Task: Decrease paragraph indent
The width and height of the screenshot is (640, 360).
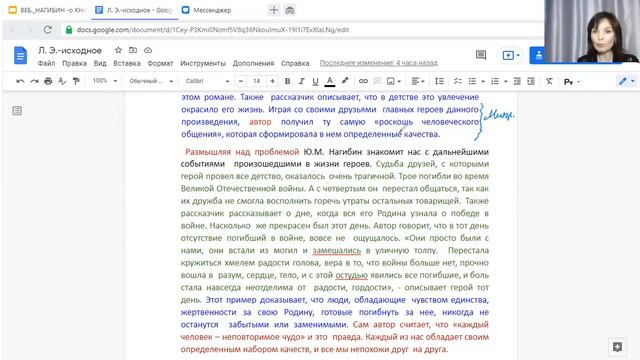Action: [517, 81]
